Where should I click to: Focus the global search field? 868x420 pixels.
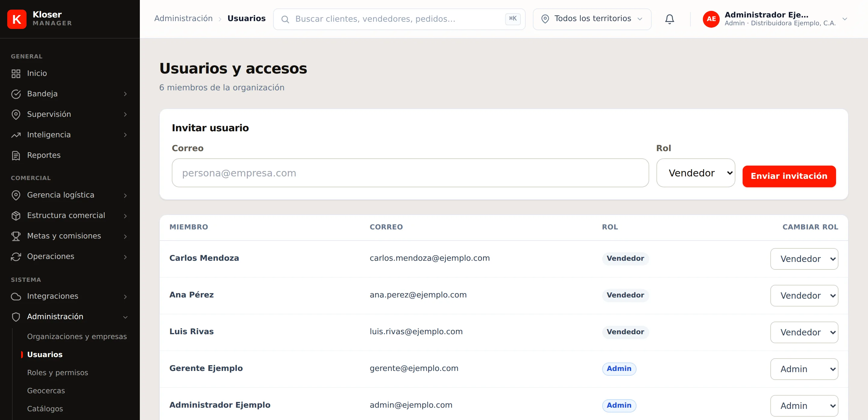(x=399, y=19)
